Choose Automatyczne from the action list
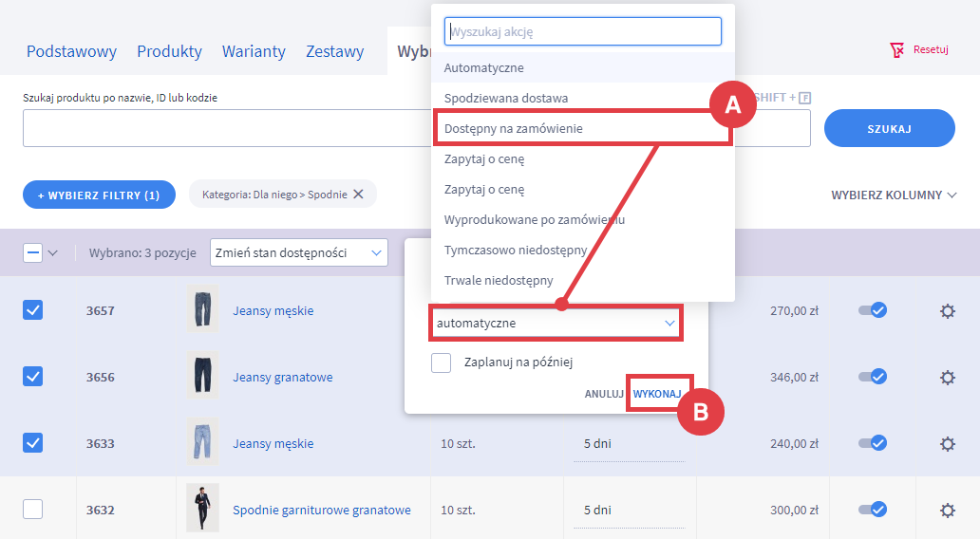The image size is (980, 539). [x=582, y=67]
